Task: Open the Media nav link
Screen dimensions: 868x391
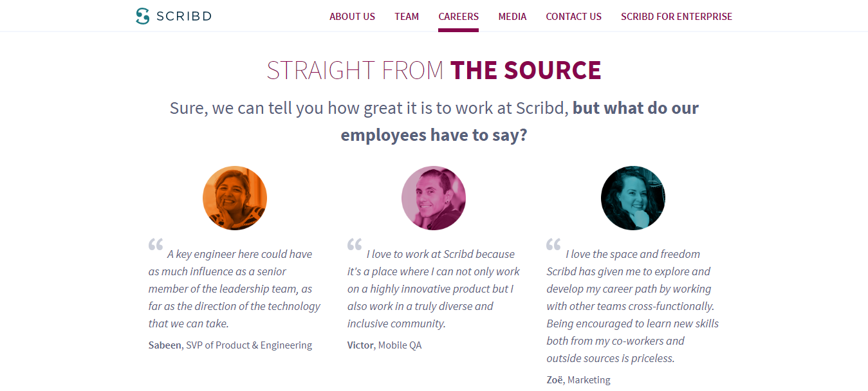Action: click(x=512, y=17)
